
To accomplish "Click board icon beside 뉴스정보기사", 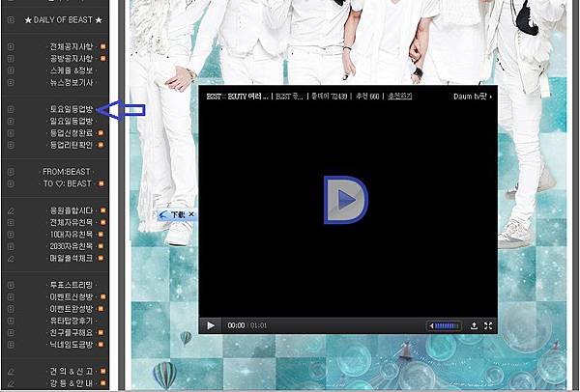I will coord(11,82).
